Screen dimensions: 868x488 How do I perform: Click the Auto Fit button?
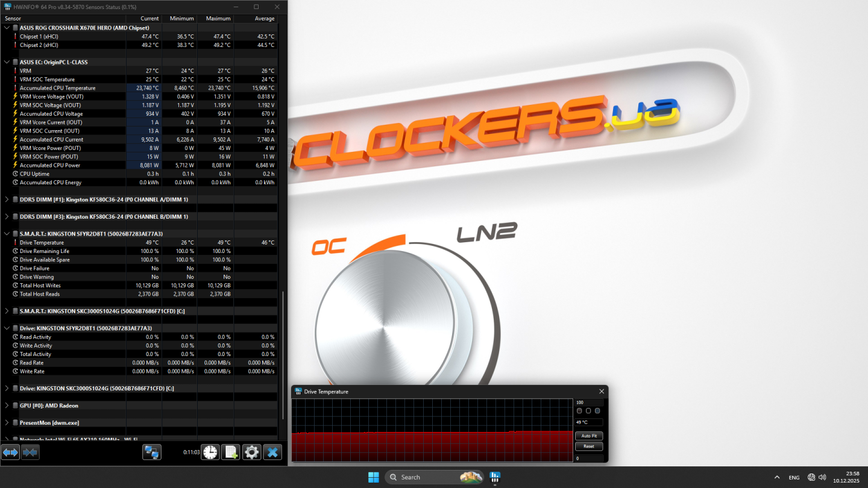coord(589,436)
